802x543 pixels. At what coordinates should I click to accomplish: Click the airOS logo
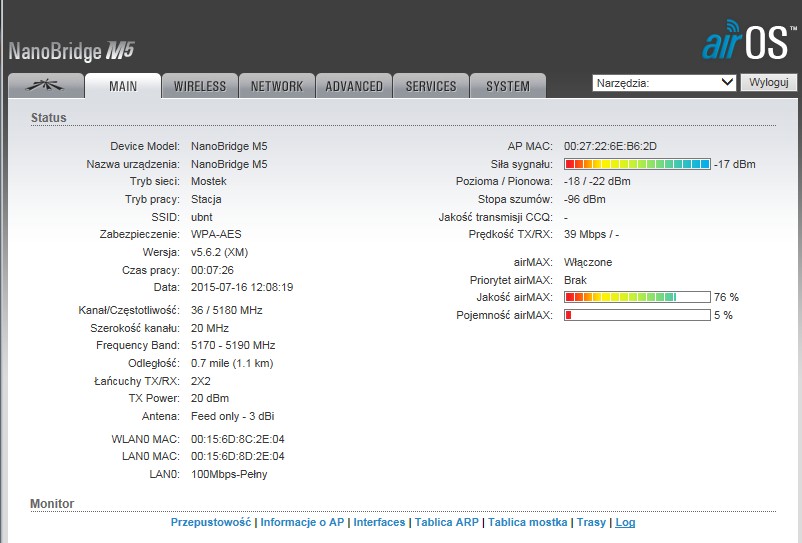tap(748, 41)
